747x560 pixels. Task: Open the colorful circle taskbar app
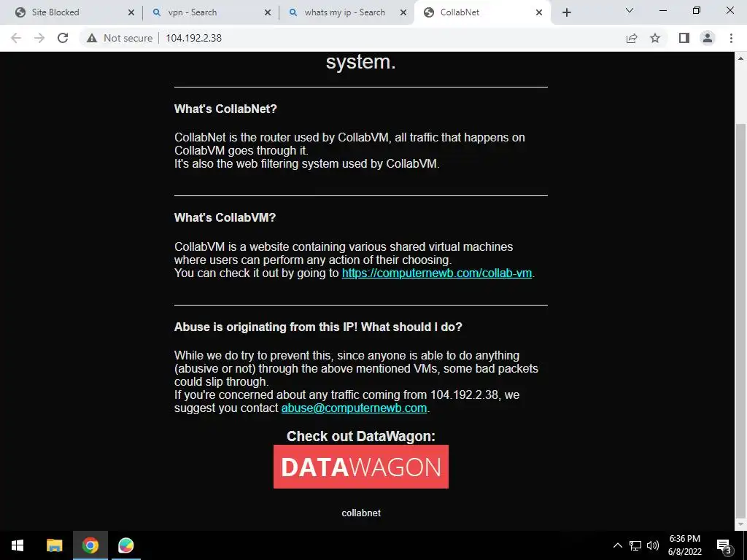pyautogui.click(x=125, y=545)
